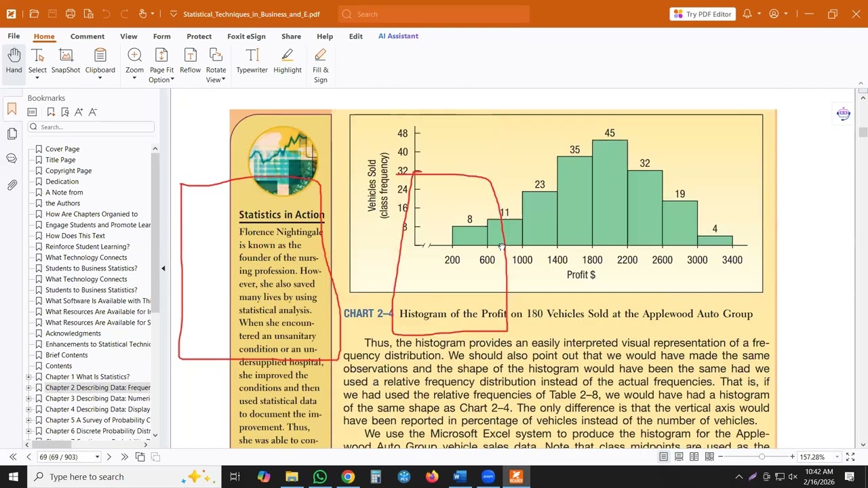Increase bookmark font size (A+)
868x488 pixels.
tap(79, 112)
